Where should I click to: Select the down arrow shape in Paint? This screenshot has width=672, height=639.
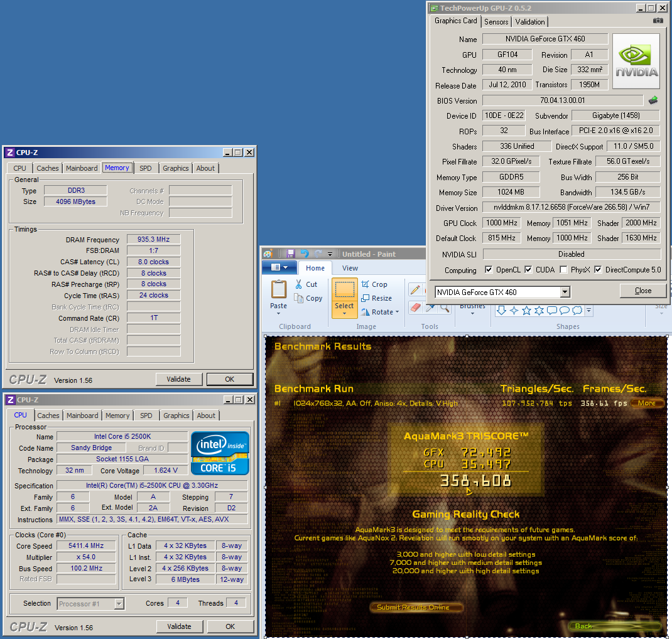click(x=501, y=311)
